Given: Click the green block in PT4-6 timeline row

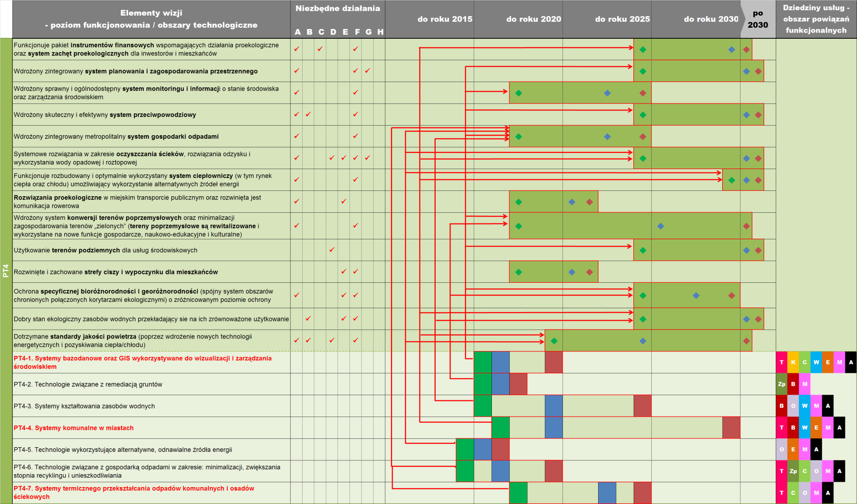Looking at the screenshot, I should 465,471.
